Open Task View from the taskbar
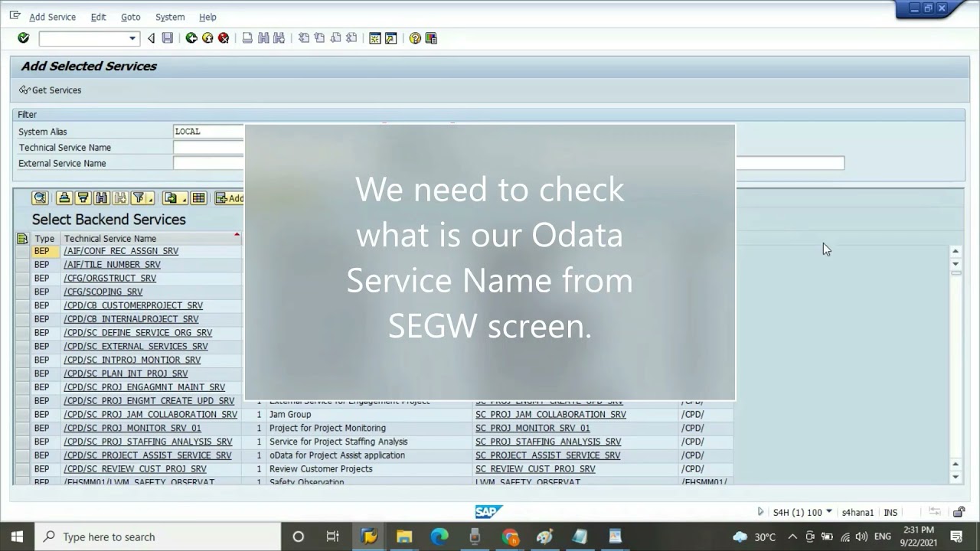Screen dimensions: 980x551 pos(332,536)
